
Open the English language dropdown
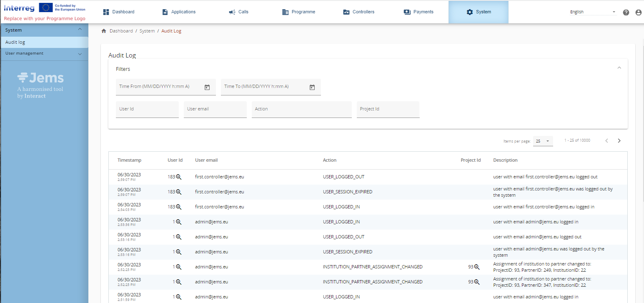593,12
